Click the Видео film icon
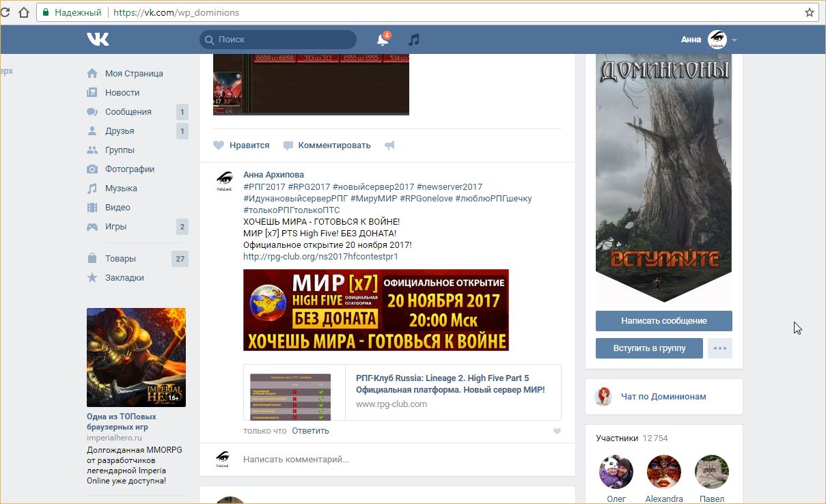This screenshot has height=504, width=826. point(92,208)
